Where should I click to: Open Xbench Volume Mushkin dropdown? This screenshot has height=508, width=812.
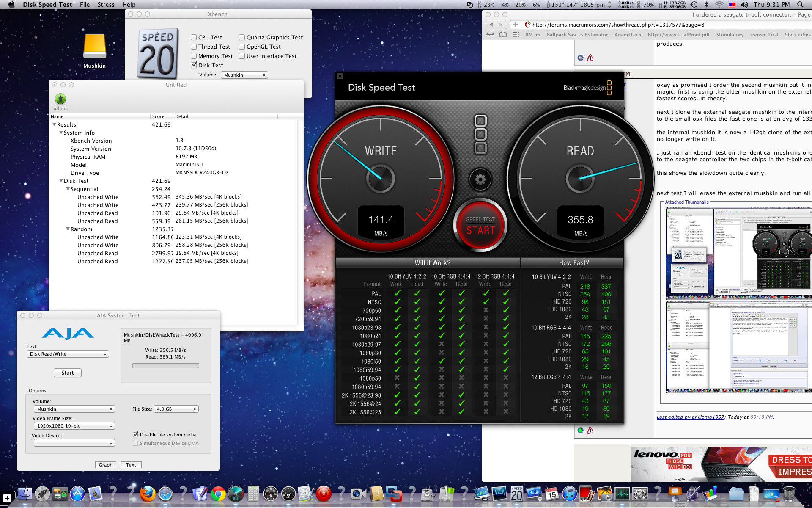244,75
